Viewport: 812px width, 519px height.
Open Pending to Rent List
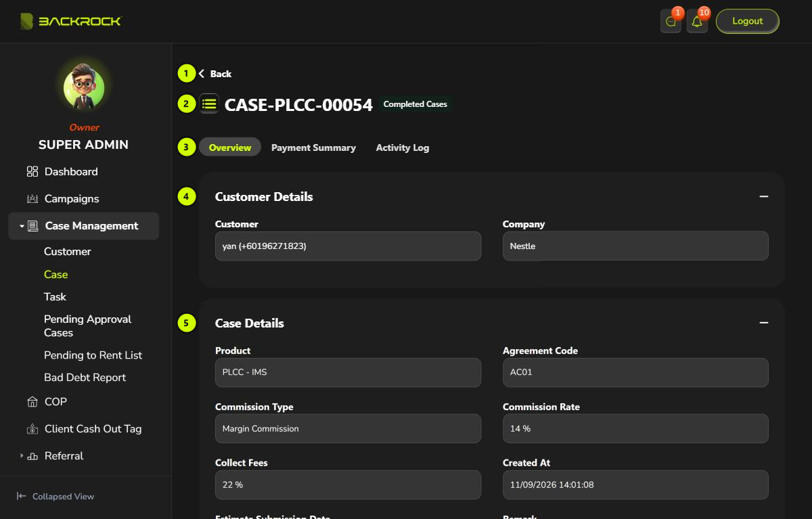[x=93, y=355]
